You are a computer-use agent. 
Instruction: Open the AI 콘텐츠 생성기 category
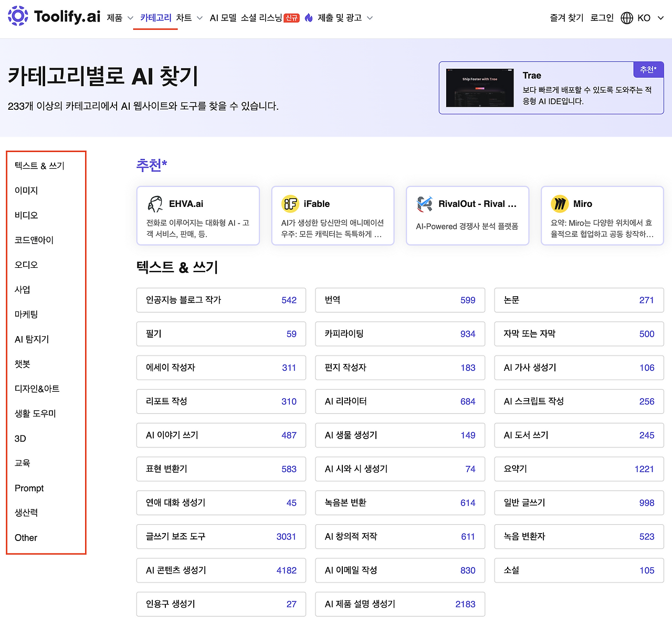coord(221,570)
